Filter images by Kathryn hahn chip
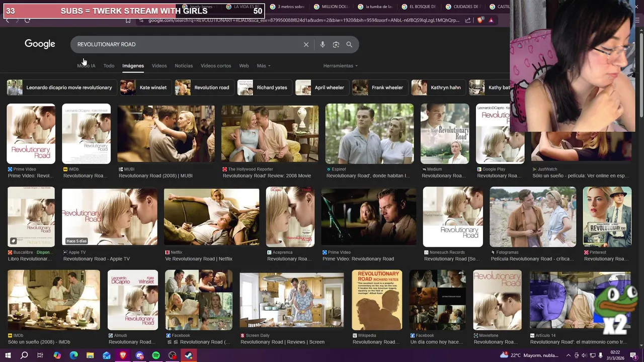 [x=439, y=87]
